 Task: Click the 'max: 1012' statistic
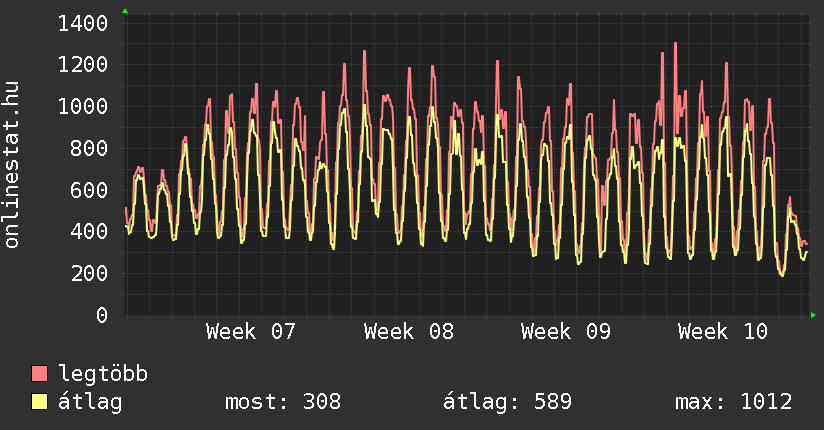(733, 402)
